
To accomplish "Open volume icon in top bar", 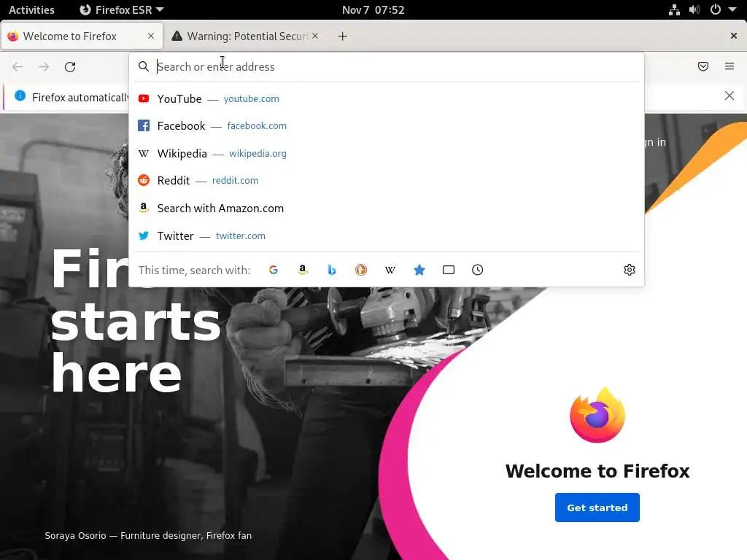I will pyautogui.click(x=694, y=9).
